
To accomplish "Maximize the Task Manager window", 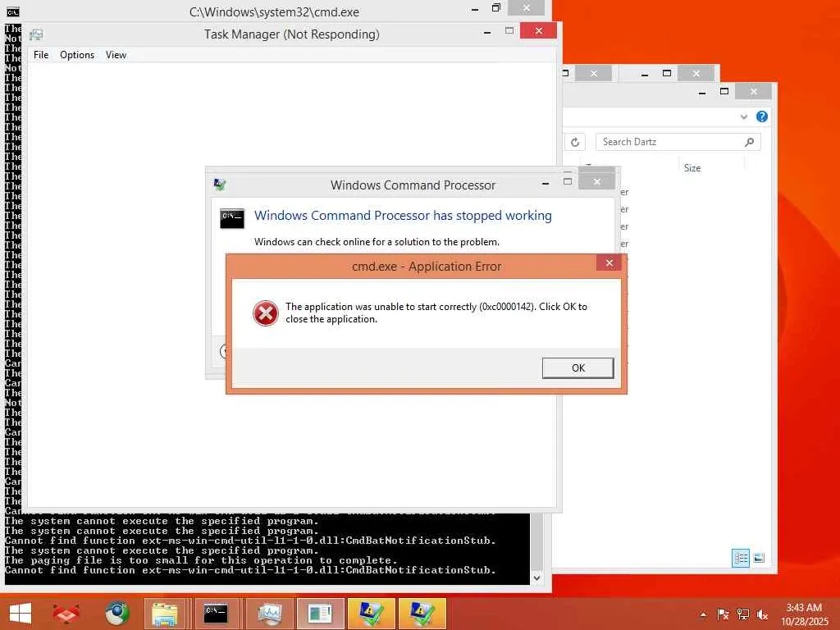I will [509, 31].
